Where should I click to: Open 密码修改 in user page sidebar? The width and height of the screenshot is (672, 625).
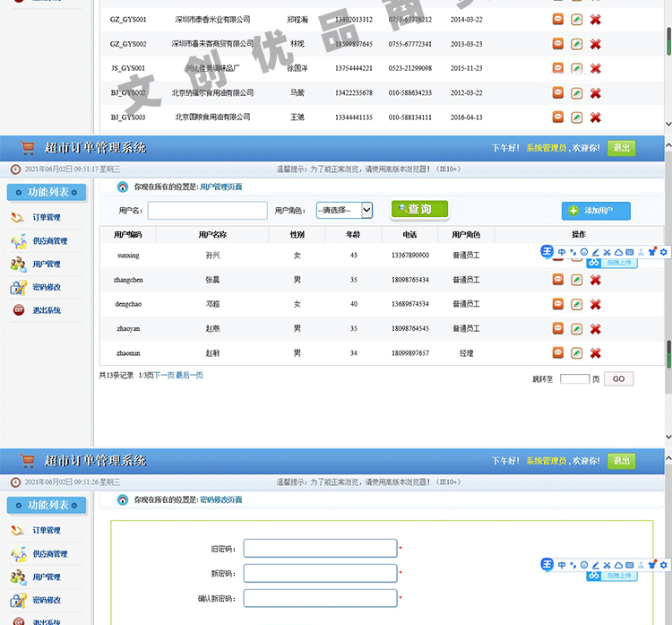point(47,287)
